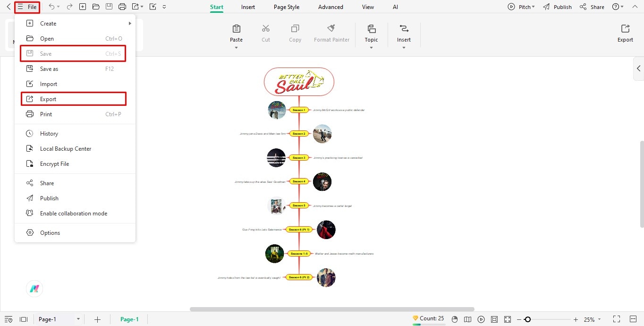Click the New file plus icon in the quick toolbar
The width and height of the screenshot is (644, 326).
coord(83,7)
